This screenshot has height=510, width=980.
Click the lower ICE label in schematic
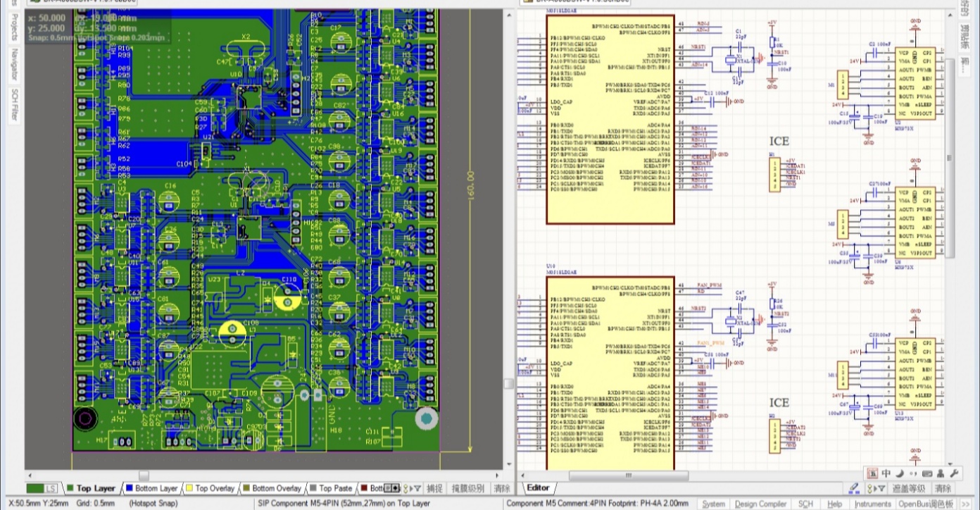(x=779, y=402)
